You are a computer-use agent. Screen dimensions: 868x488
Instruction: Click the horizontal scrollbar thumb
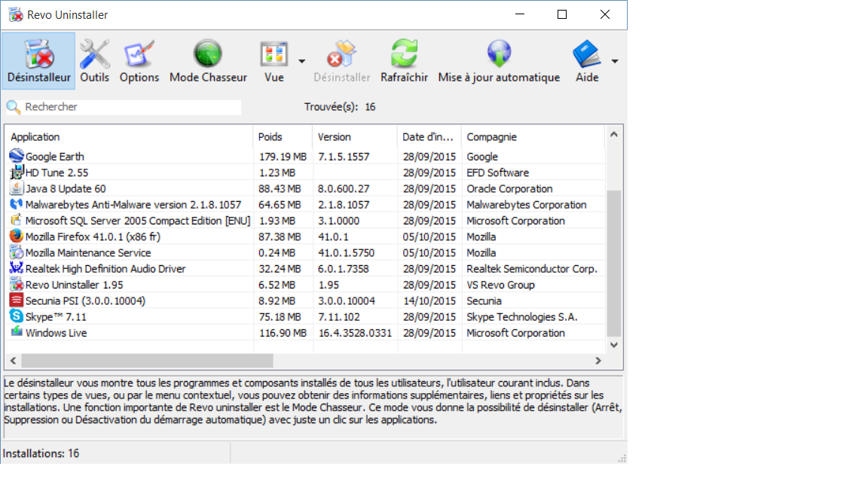[147, 361]
